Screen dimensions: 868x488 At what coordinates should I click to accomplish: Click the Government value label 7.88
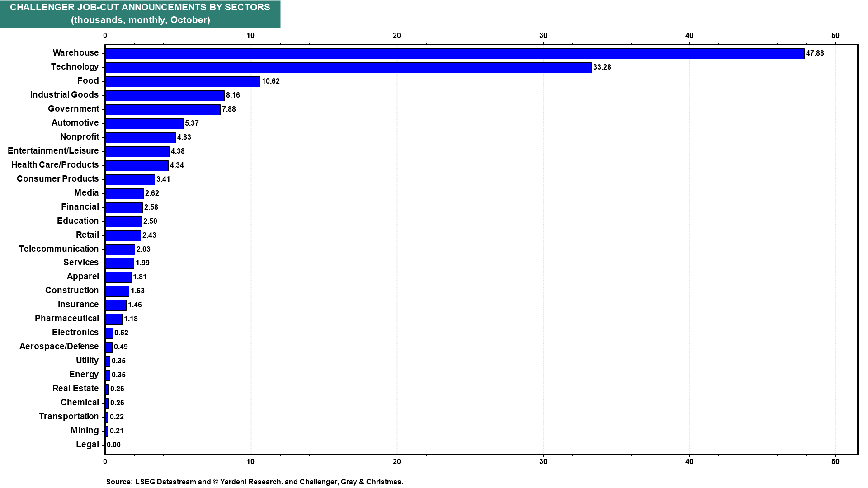229,109
